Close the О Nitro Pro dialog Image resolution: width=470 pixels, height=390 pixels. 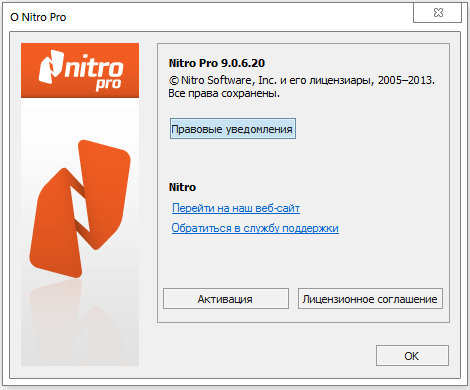pos(438,13)
